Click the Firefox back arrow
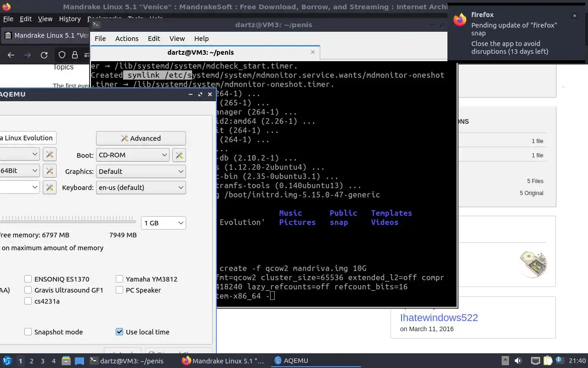The height and width of the screenshot is (368, 588). (x=11, y=55)
